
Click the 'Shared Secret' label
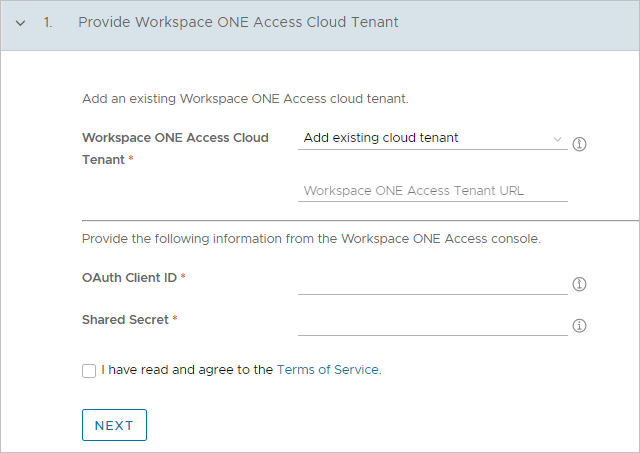[125, 320]
